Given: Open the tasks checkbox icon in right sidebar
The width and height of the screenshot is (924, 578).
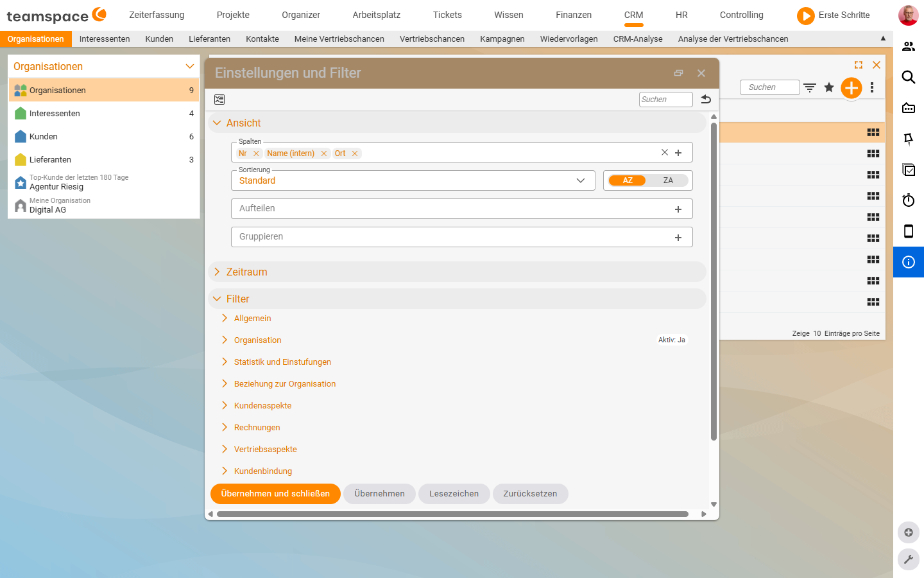Looking at the screenshot, I should [909, 170].
